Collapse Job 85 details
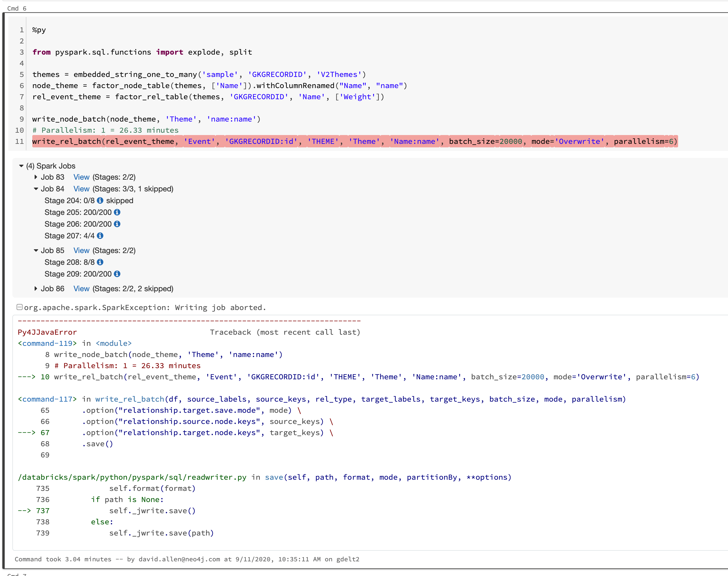This screenshot has height=576, width=728. pos(36,250)
